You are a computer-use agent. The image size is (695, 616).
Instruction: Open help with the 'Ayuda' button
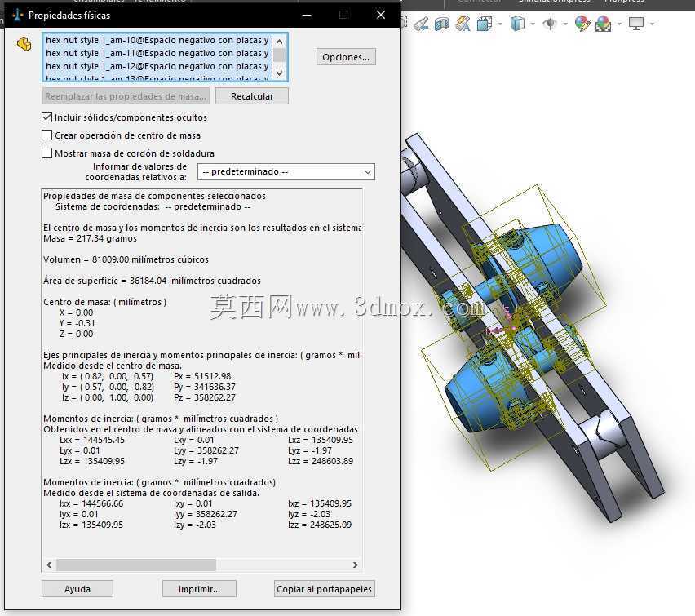pos(77,589)
